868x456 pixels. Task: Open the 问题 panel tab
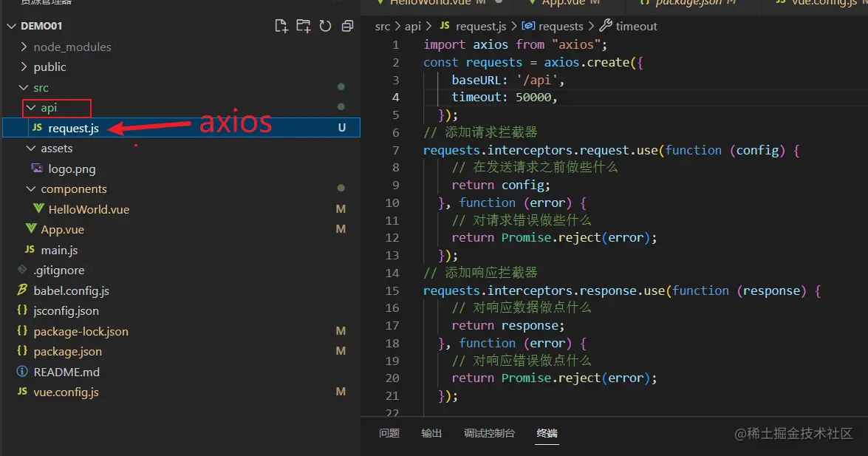tap(389, 433)
